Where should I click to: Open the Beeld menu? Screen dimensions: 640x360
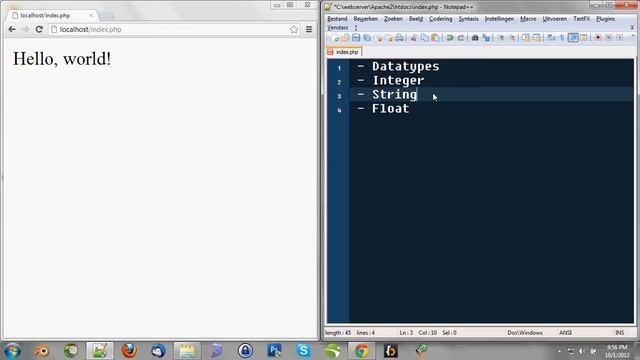coord(416,19)
